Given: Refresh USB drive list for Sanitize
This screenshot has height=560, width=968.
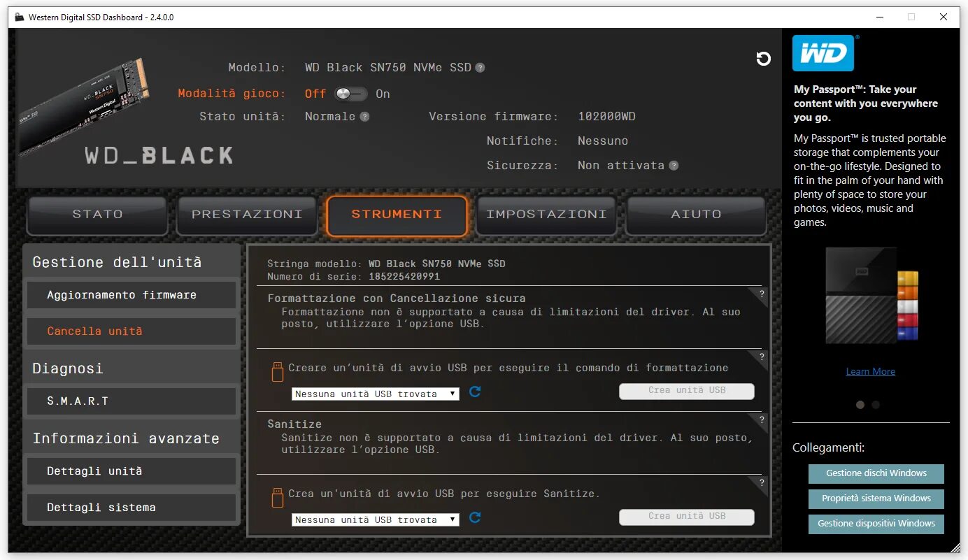Looking at the screenshot, I should point(475,517).
